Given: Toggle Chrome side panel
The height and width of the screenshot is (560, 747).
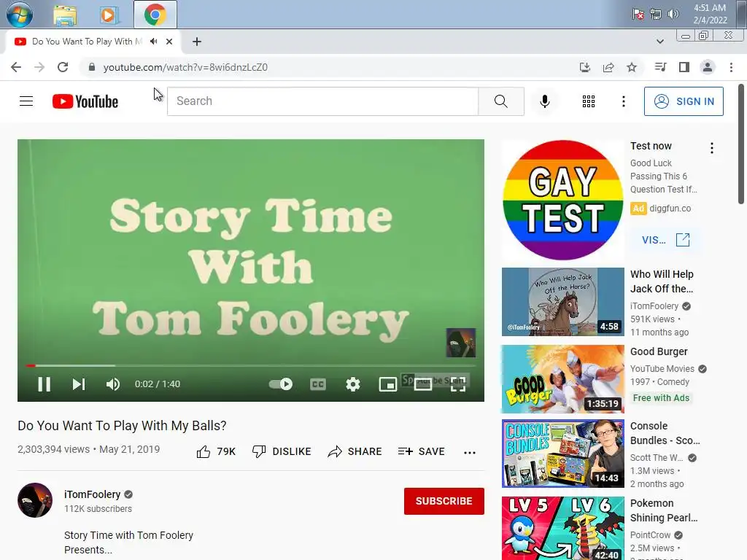Looking at the screenshot, I should [x=684, y=67].
